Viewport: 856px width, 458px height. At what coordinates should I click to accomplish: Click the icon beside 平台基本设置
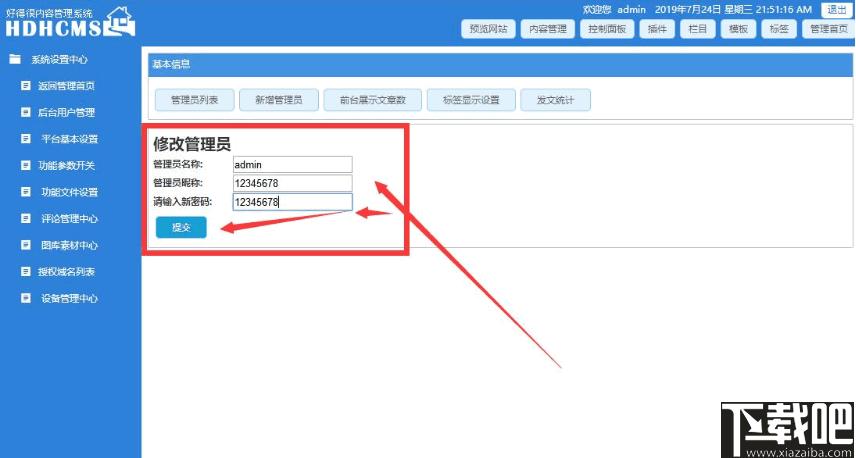tap(26, 139)
